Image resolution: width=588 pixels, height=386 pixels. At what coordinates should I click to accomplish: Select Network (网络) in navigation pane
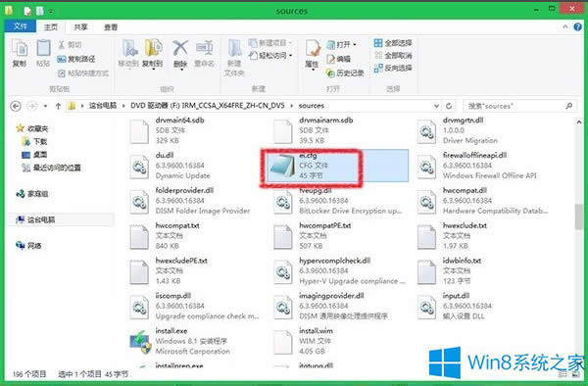click(28, 246)
